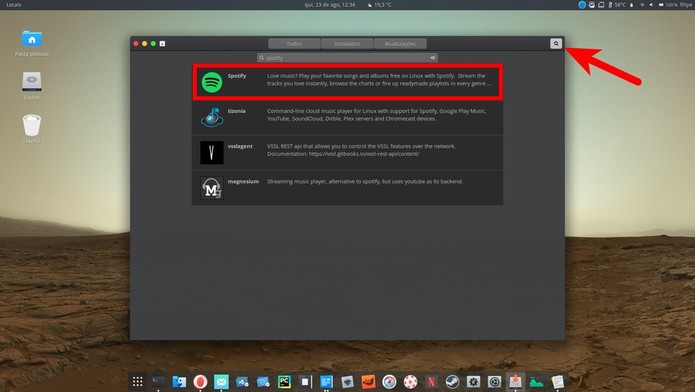This screenshot has height=392, width=695.
Task: Open the filipe user menu
Action: click(x=686, y=5)
